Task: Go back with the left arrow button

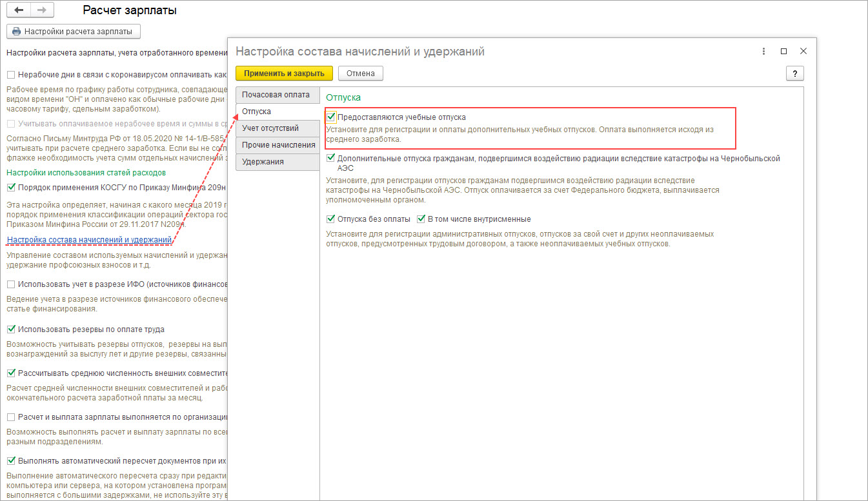Action: (x=18, y=10)
